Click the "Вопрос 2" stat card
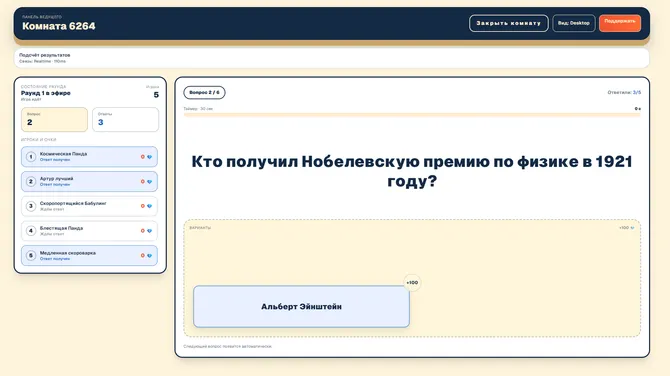The height and width of the screenshot is (376, 670). (x=54, y=119)
